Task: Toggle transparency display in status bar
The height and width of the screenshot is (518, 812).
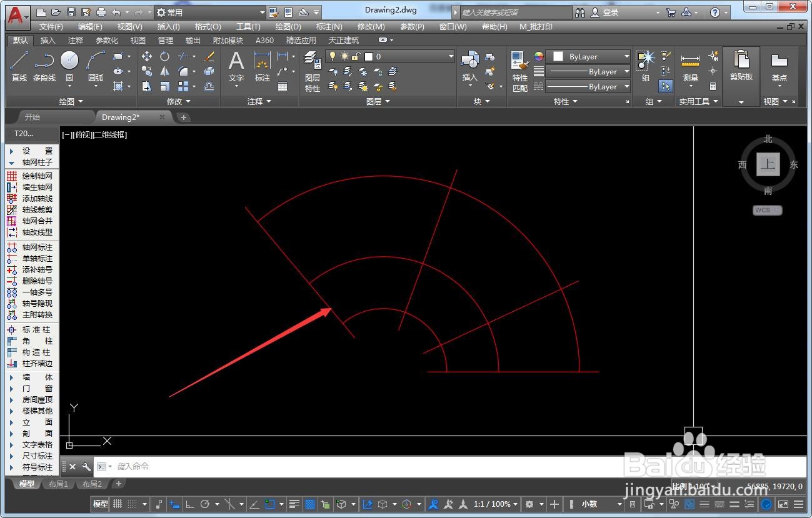Action: (309, 504)
